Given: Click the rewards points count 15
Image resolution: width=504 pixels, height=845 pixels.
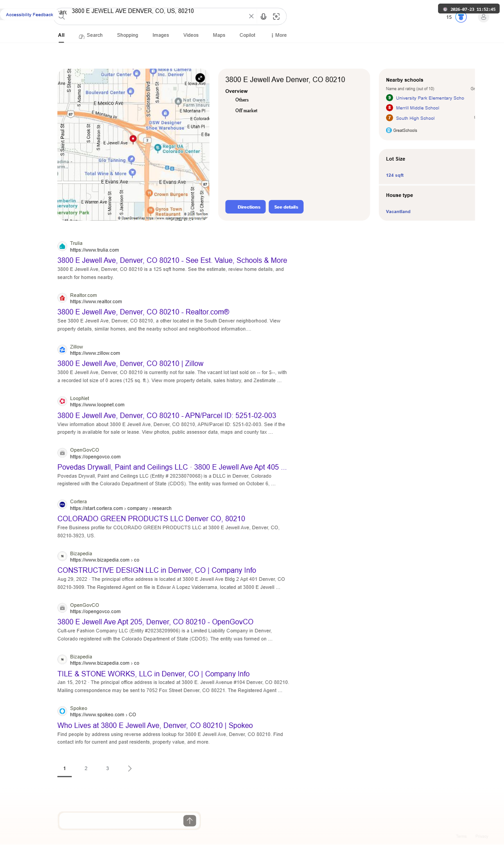Looking at the screenshot, I should click(449, 17).
